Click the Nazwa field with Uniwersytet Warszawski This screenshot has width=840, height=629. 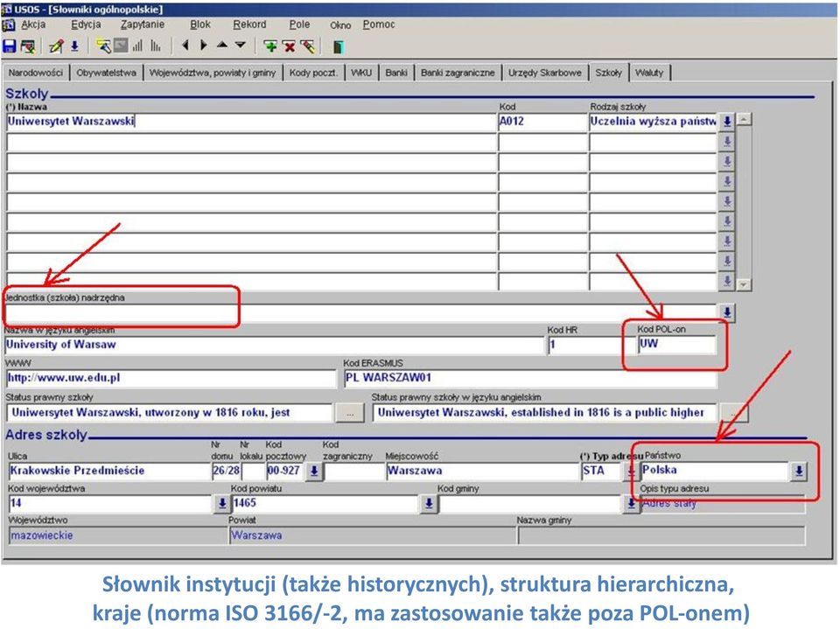(x=251, y=122)
